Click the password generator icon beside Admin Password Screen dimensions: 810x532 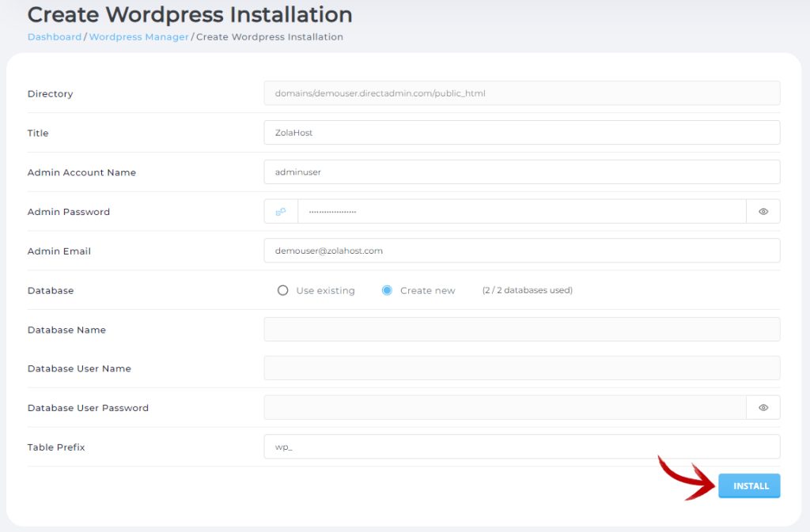[281, 211]
